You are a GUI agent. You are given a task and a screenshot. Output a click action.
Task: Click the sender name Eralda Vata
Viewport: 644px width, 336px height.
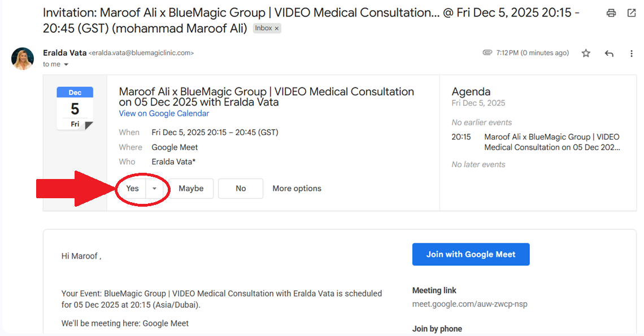point(64,53)
